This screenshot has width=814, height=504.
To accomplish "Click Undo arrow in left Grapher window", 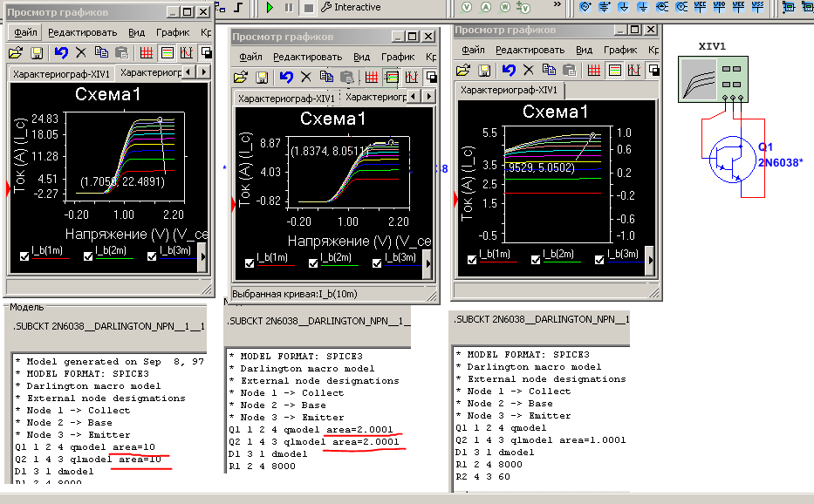I will click(60, 52).
